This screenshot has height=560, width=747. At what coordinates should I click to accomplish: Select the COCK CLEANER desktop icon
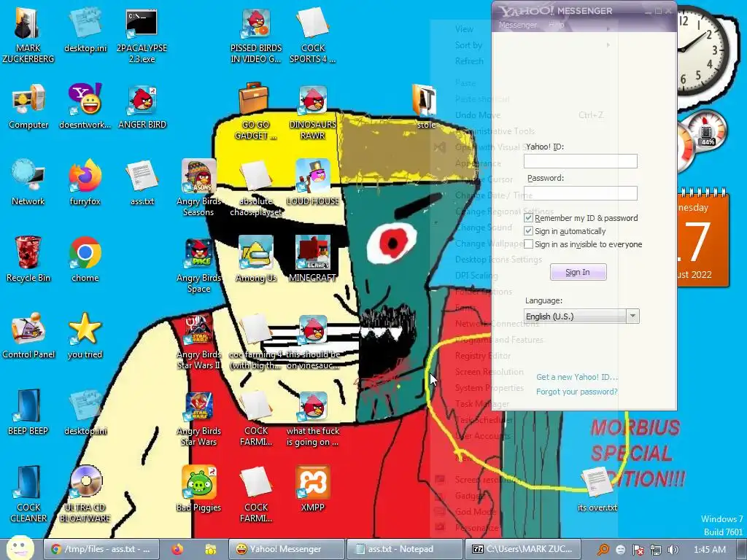[x=28, y=494]
